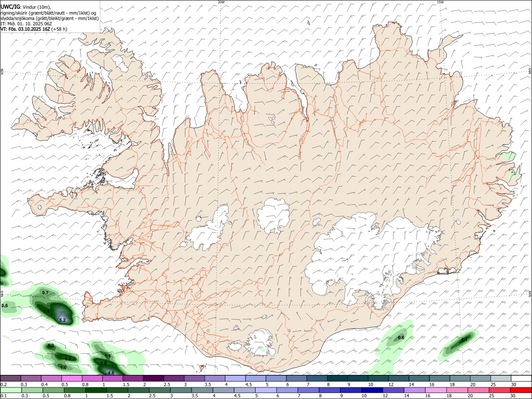532x399 pixels.
Task: Click the 'IT: Mið. 01. 10. 2025 06Z' line
Action: tap(26, 24)
